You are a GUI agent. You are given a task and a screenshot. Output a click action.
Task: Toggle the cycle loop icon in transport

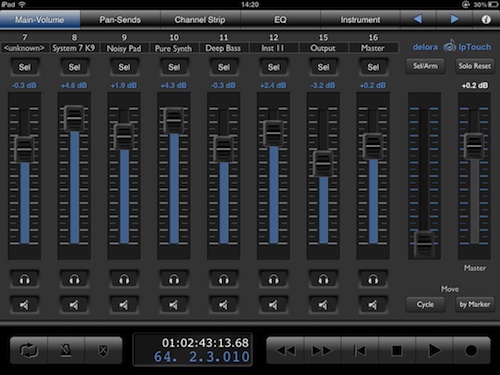click(x=29, y=350)
